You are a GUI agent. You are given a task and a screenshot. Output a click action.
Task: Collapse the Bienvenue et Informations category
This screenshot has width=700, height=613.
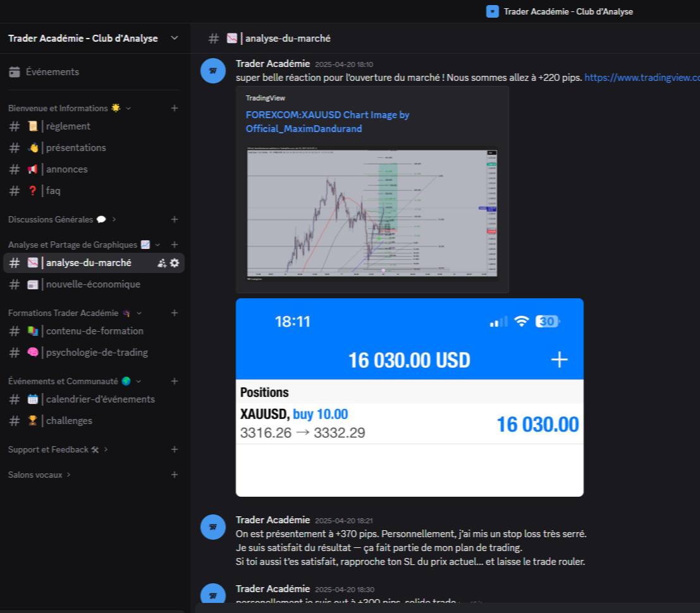tap(128, 108)
